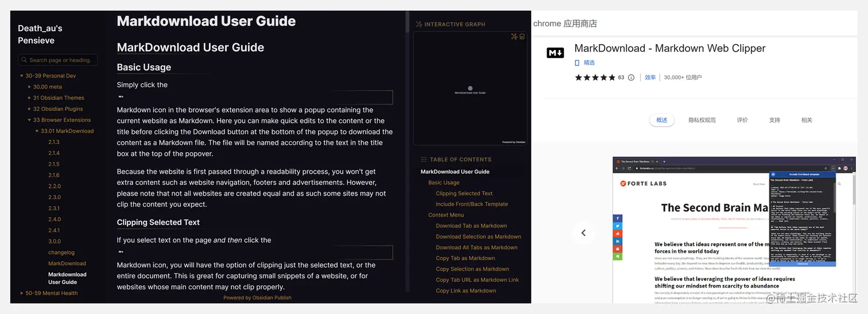Click the Death_au's Pensieve site title
The width and height of the screenshot is (868, 314).
click(40, 34)
